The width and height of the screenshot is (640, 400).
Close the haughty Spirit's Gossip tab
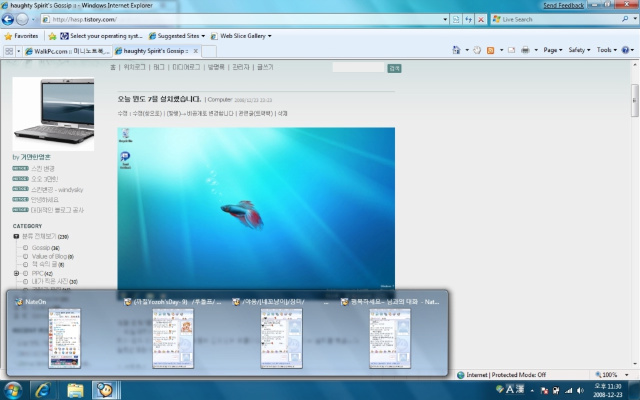click(x=196, y=51)
